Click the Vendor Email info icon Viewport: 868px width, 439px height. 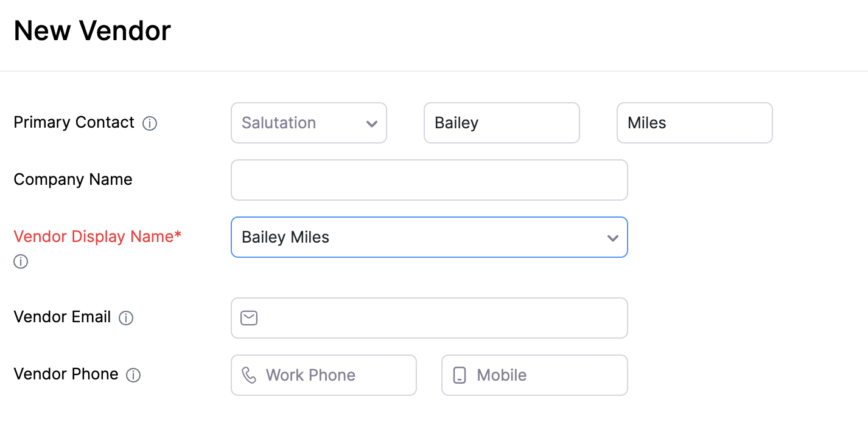[x=126, y=318]
